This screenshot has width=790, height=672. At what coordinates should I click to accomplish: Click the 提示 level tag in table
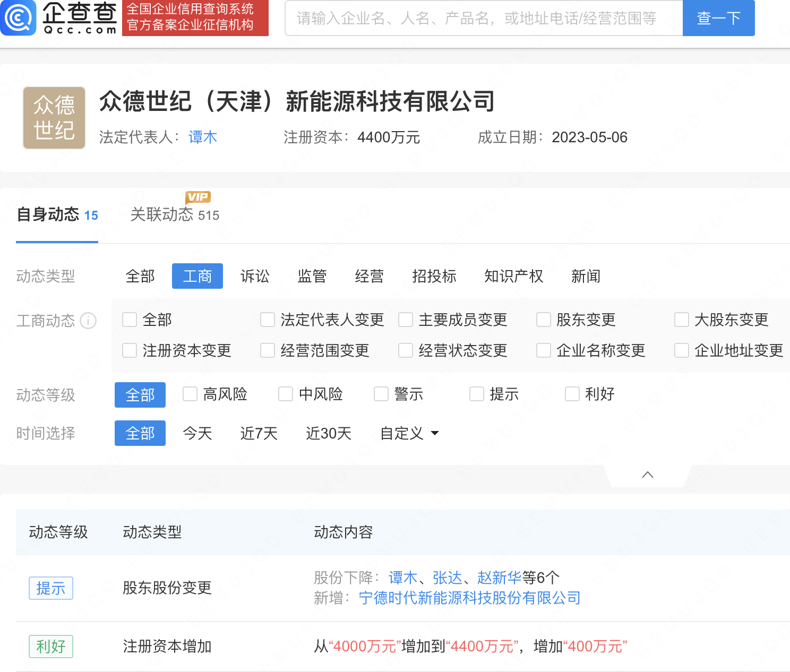(x=51, y=588)
